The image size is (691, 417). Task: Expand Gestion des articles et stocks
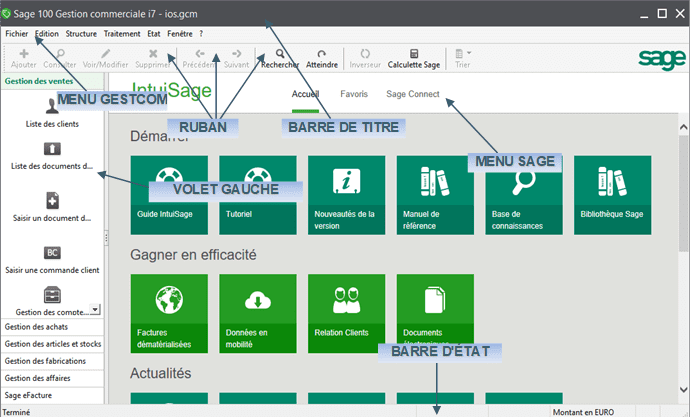[x=52, y=344]
